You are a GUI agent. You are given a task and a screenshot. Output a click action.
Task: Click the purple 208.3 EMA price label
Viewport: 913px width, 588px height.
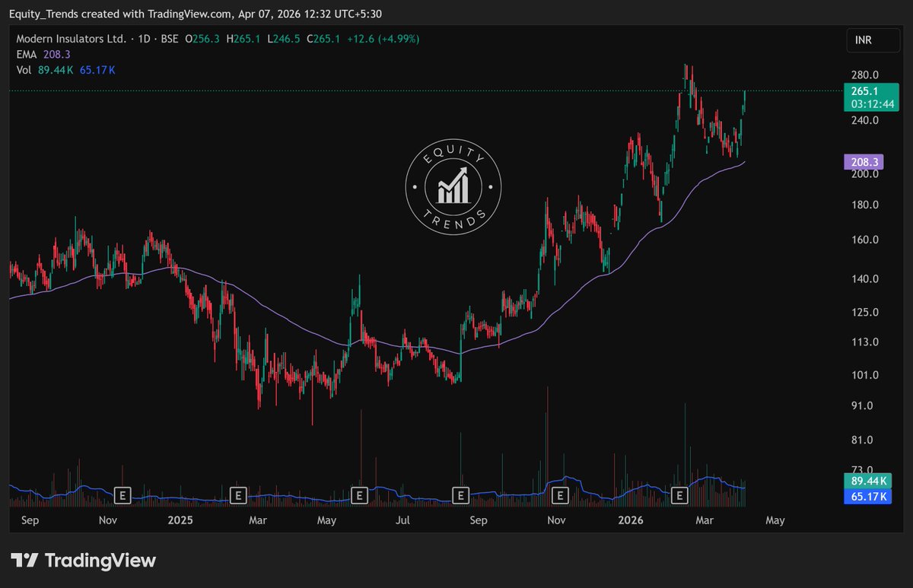click(864, 162)
